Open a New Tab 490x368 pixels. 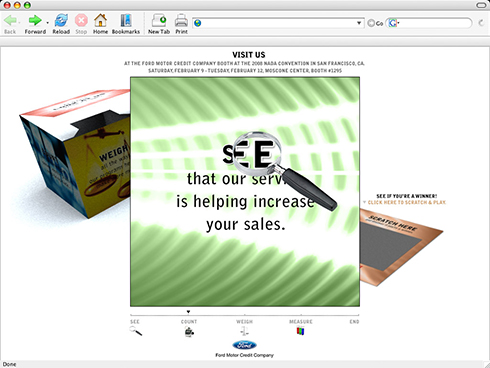(x=159, y=20)
